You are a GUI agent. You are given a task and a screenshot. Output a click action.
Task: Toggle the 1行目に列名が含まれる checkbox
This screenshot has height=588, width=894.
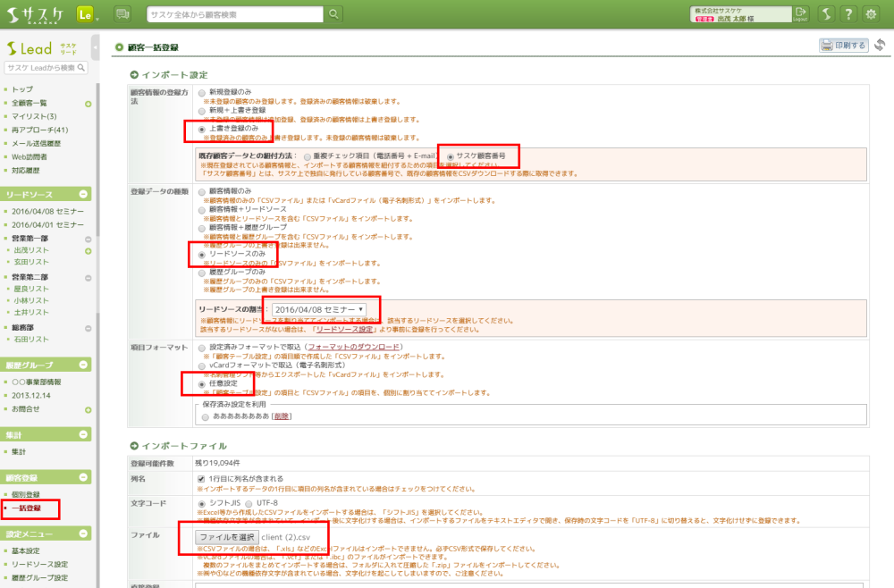click(x=201, y=479)
